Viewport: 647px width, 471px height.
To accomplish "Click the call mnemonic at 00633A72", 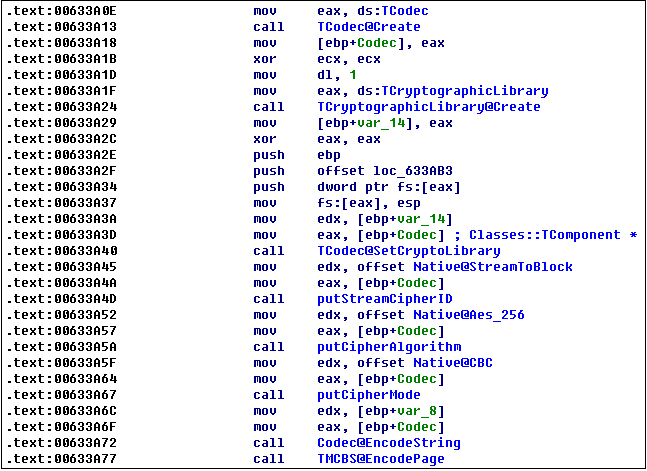I will pyautogui.click(x=269, y=443).
